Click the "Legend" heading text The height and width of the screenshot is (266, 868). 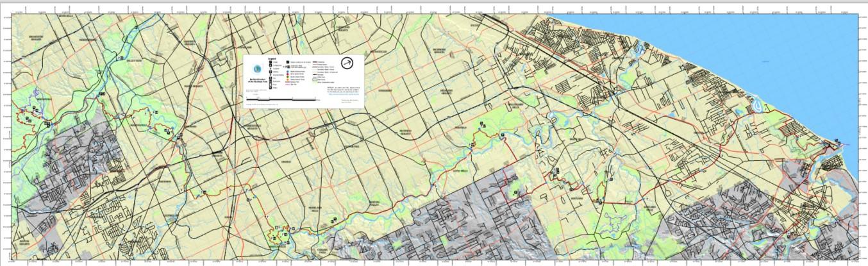tap(272, 59)
